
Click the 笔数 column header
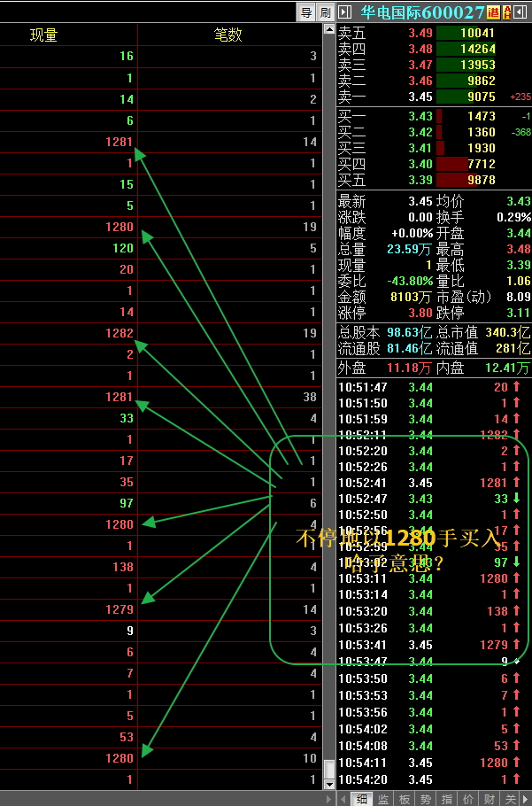point(228,35)
